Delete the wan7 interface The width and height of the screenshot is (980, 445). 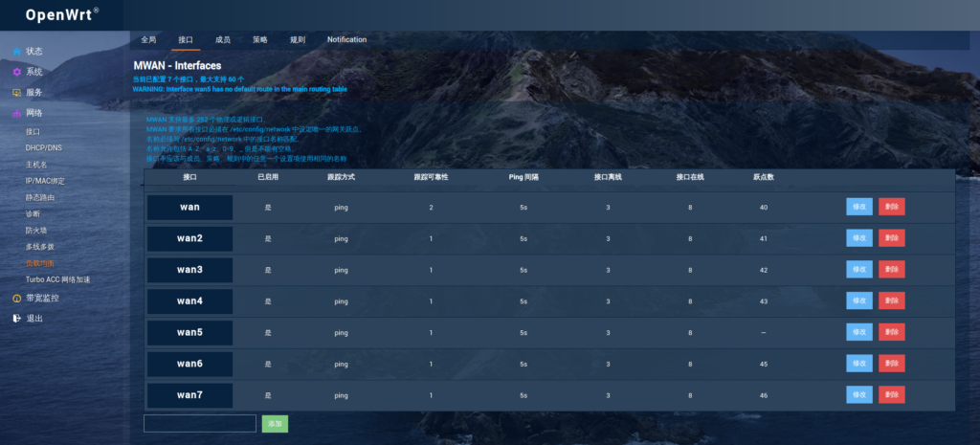click(891, 394)
